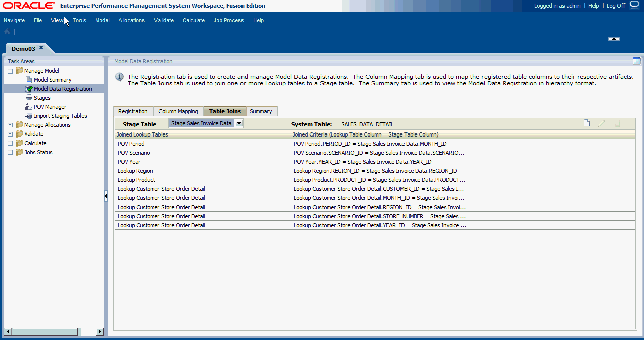Image resolution: width=644 pixels, height=340 pixels.
Task: Select the Table Joins tab
Action: click(x=225, y=111)
